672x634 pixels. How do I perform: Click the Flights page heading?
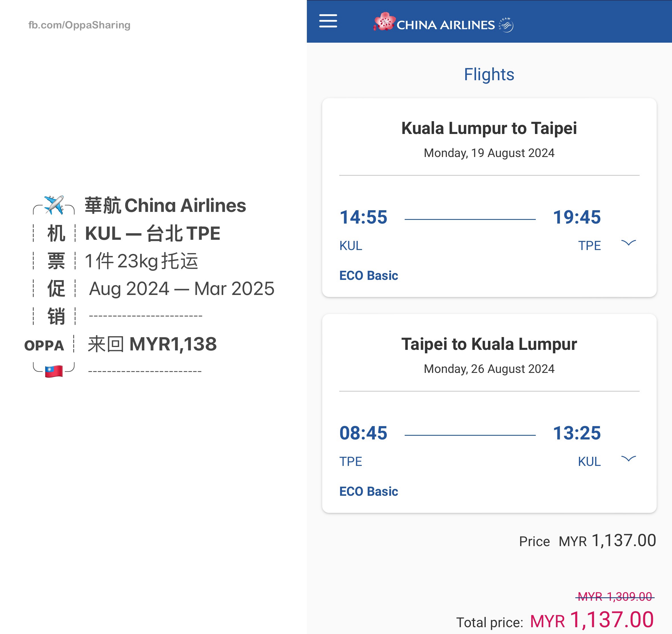click(489, 75)
